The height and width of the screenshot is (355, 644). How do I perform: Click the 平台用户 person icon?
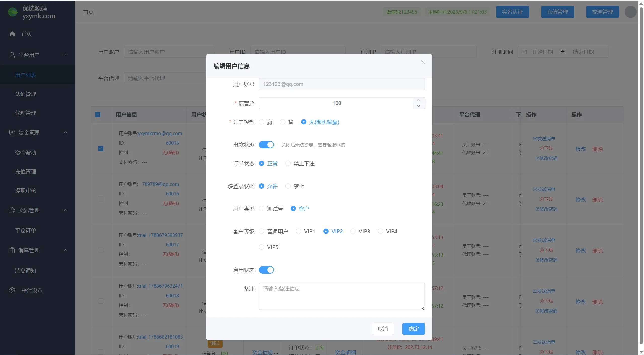click(x=12, y=55)
